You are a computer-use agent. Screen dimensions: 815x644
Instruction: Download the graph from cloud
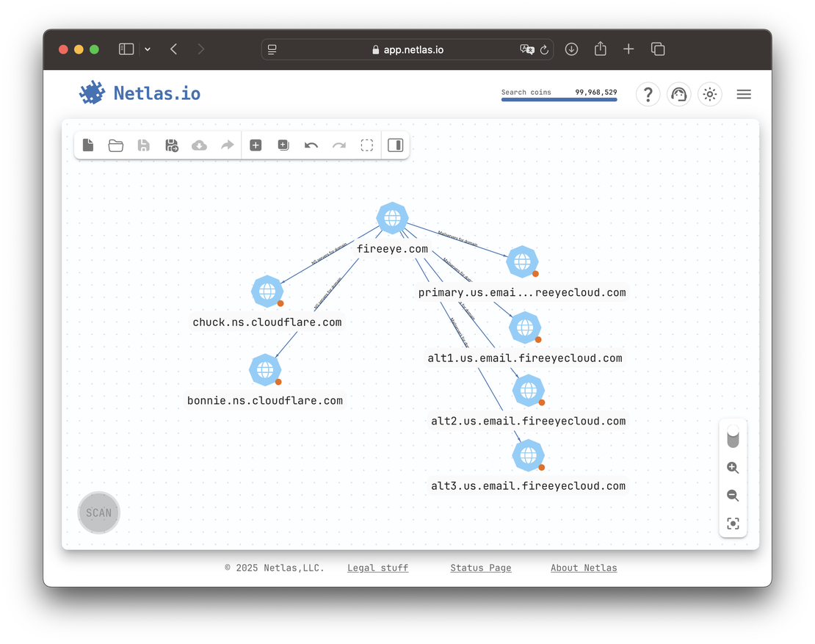[x=199, y=145]
